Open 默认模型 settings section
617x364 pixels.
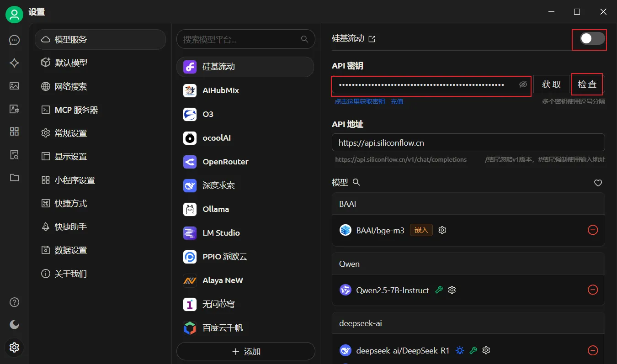point(100,63)
